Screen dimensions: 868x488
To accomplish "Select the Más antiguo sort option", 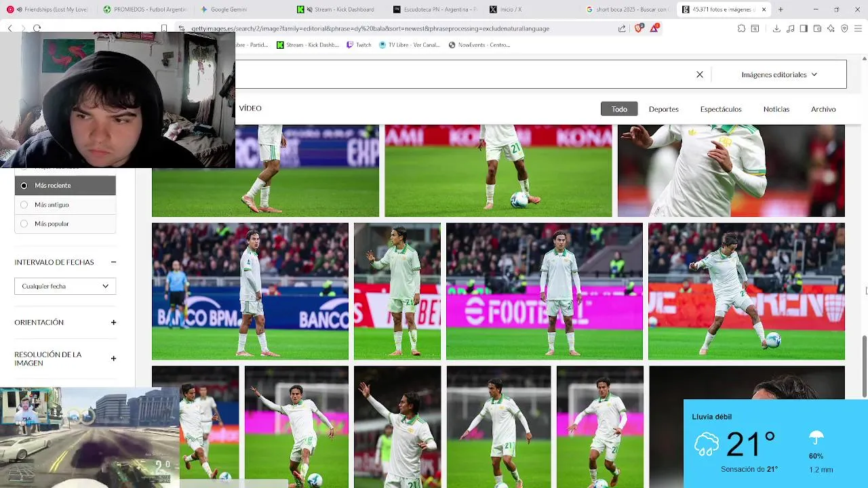I will (x=65, y=205).
